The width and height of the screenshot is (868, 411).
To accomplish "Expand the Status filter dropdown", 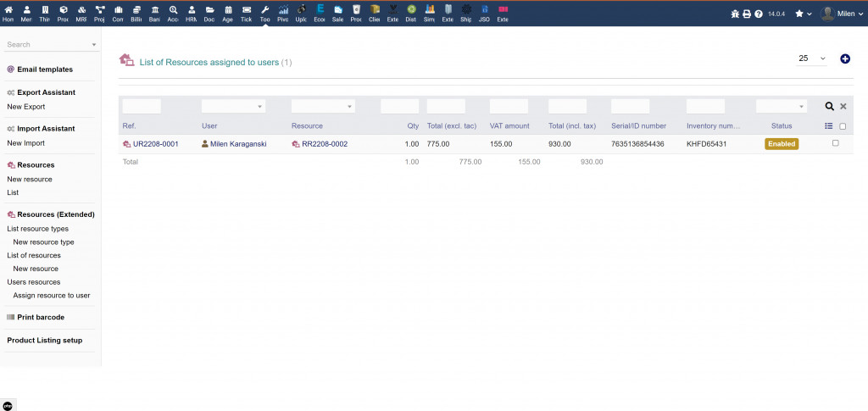I will [787, 107].
